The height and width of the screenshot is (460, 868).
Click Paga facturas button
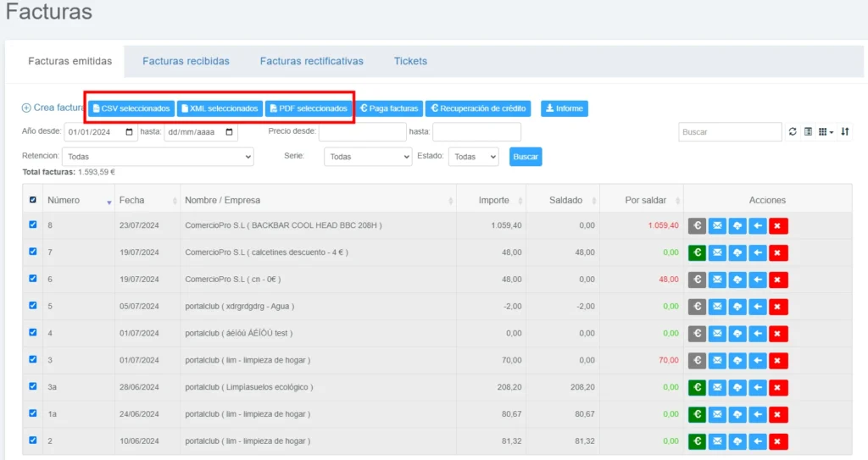click(389, 108)
